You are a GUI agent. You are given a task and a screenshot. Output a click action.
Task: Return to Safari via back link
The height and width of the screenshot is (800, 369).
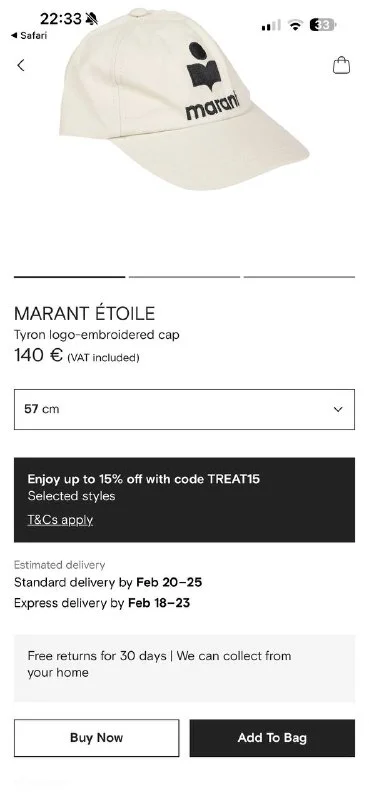[29, 35]
